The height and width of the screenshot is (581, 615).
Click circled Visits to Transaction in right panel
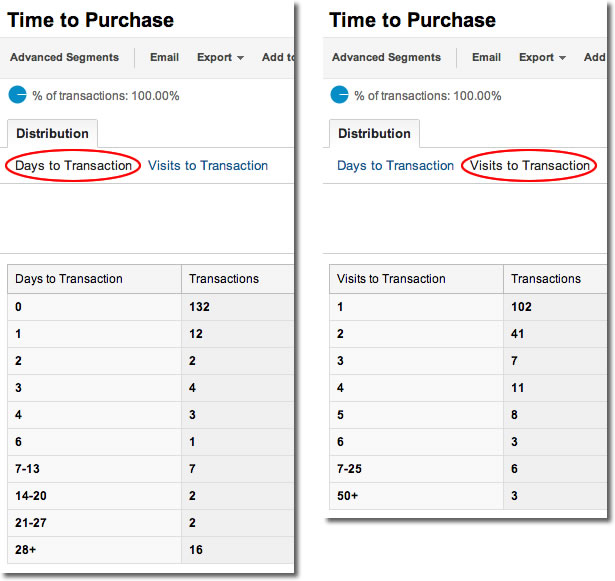coord(530,166)
